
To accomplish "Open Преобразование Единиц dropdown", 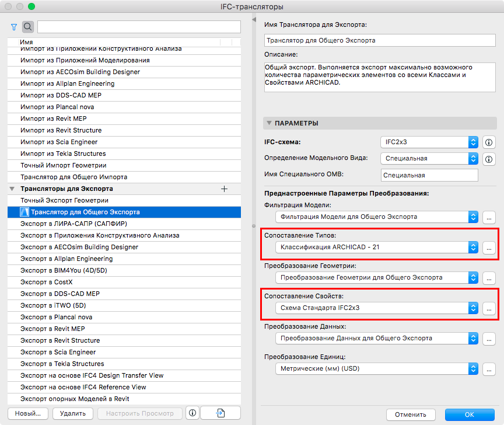I will coord(377,369).
